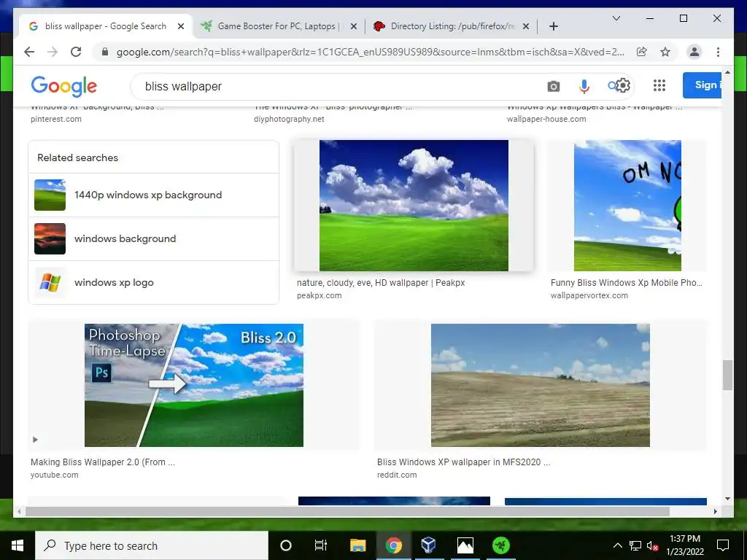This screenshot has height=560, width=747.
Task: Open VirtualBox from the taskbar
Action: (428, 545)
